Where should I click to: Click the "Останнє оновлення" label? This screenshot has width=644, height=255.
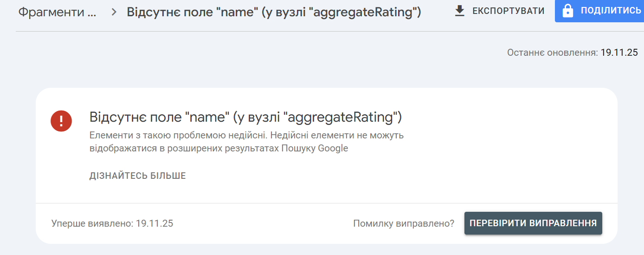(x=552, y=52)
